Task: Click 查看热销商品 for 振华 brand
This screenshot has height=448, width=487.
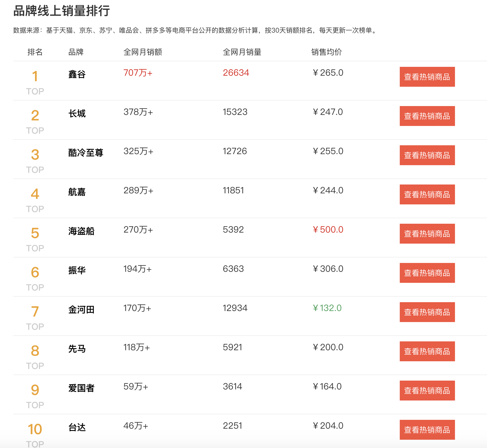Action: click(427, 273)
